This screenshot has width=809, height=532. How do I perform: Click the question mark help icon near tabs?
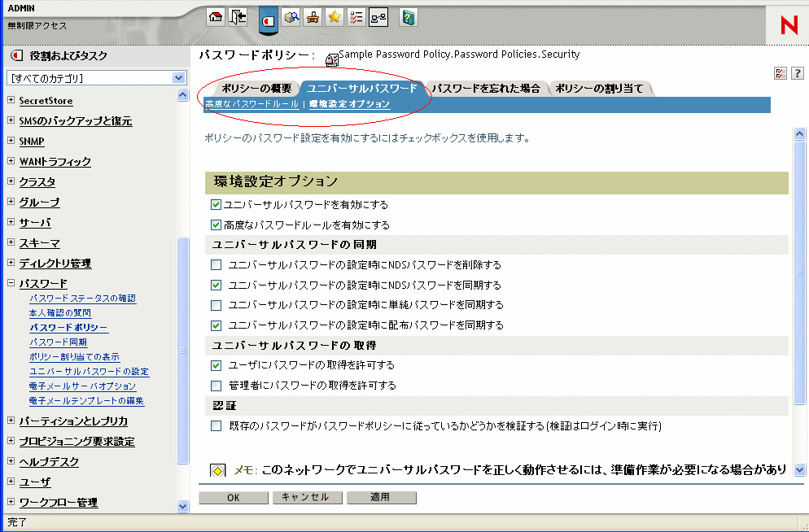(x=798, y=73)
